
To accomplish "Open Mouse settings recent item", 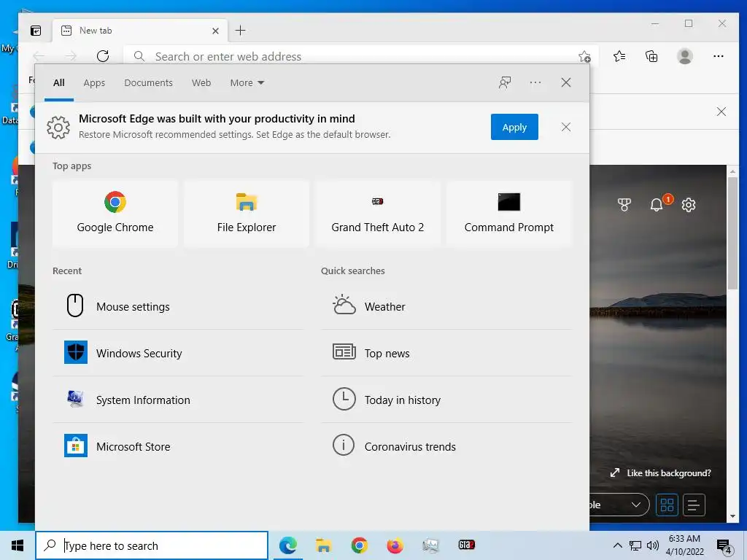I will pyautogui.click(x=178, y=306).
